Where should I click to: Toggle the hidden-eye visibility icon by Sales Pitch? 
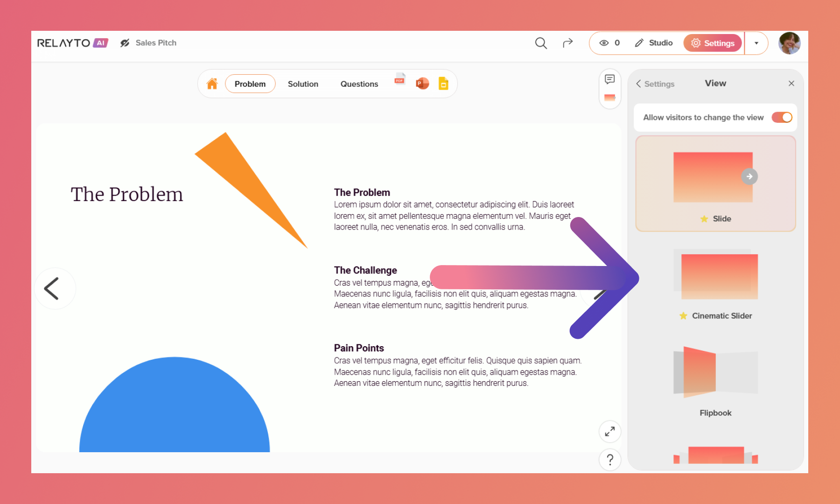[x=125, y=43]
